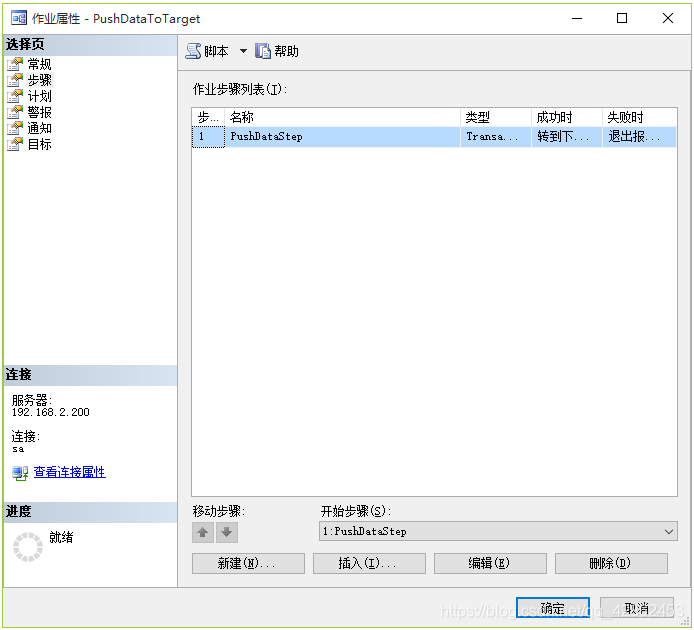
Task: Click step number 1 cell
Action: [x=208, y=137]
